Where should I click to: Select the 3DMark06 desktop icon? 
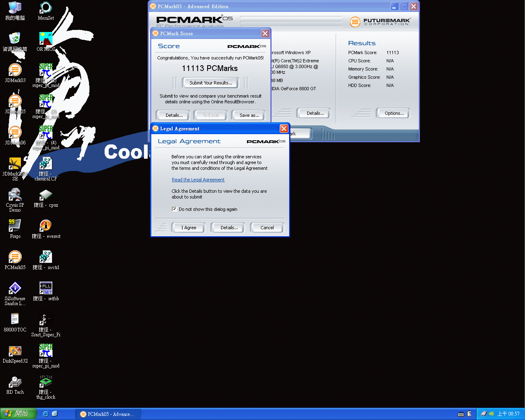[x=15, y=135]
